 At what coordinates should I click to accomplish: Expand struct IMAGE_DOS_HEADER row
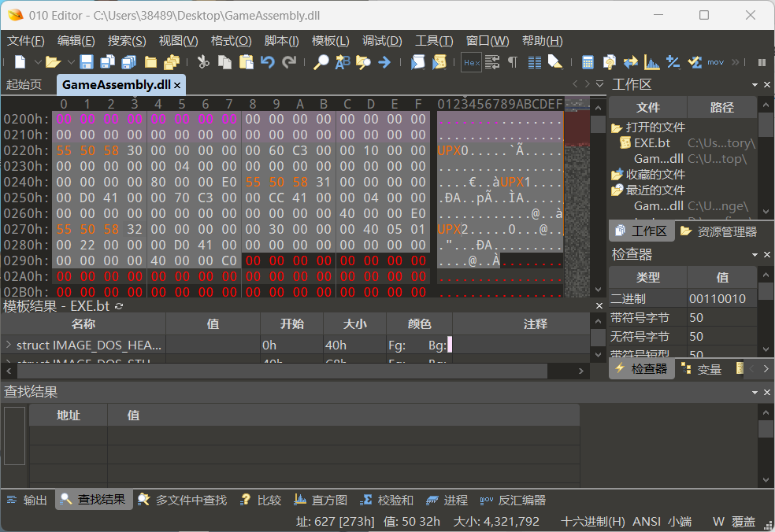click(9, 344)
